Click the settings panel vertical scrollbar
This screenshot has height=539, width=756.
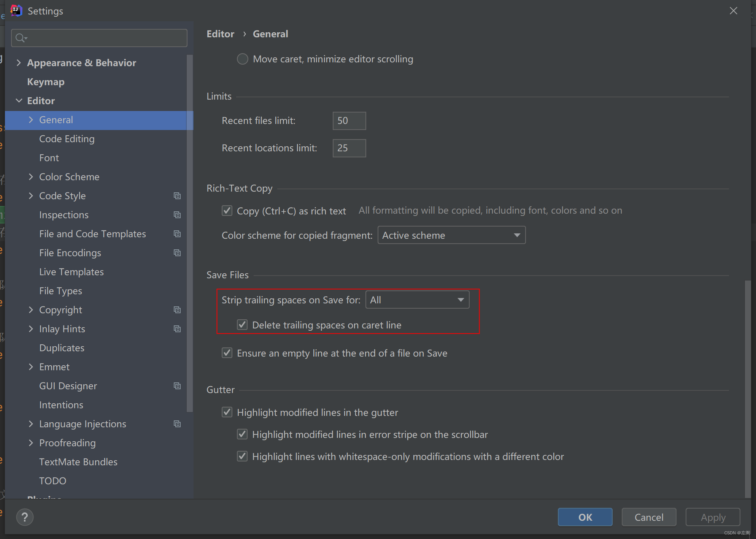point(747,388)
